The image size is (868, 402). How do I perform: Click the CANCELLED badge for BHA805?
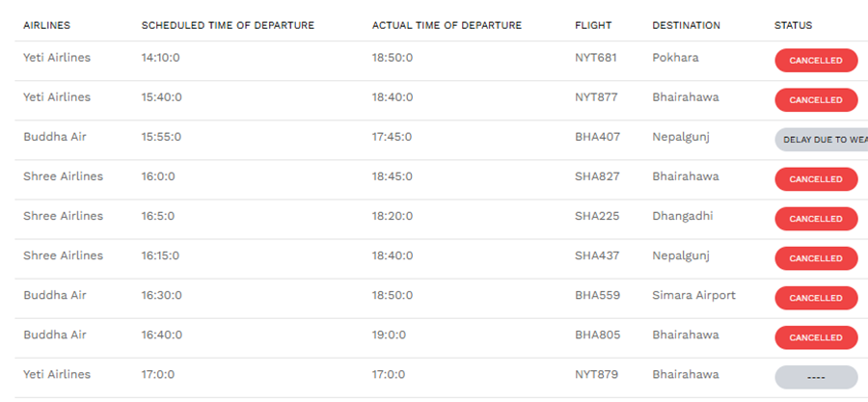click(x=816, y=337)
